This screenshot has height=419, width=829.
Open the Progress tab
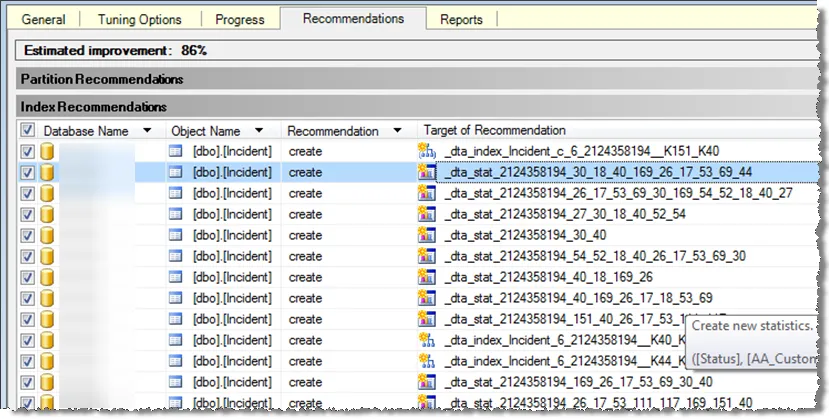(240, 20)
